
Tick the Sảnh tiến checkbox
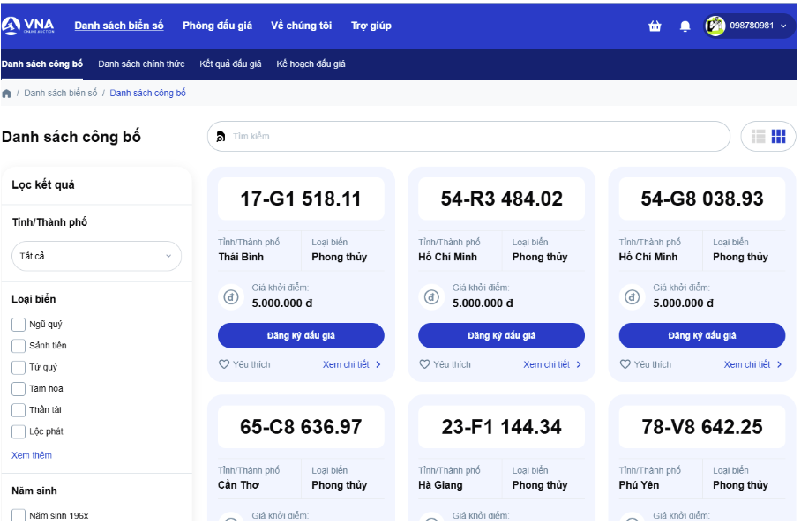pyautogui.click(x=19, y=346)
